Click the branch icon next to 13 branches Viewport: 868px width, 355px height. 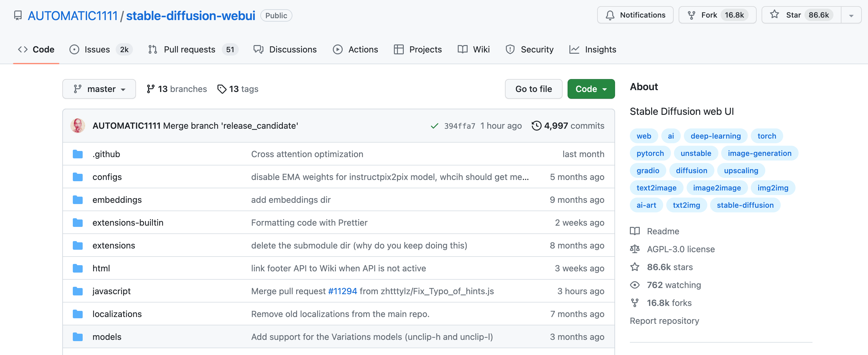(151, 89)
